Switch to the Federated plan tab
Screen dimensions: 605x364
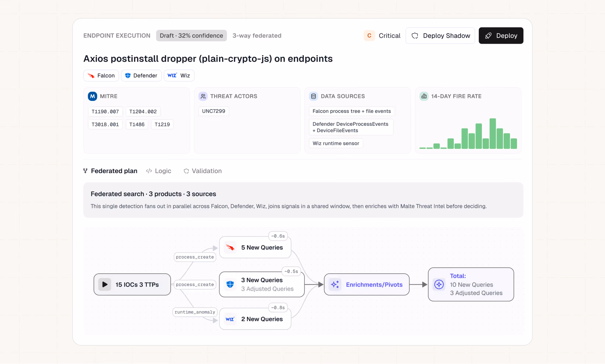pyautogui.click(x=110, y=171)
